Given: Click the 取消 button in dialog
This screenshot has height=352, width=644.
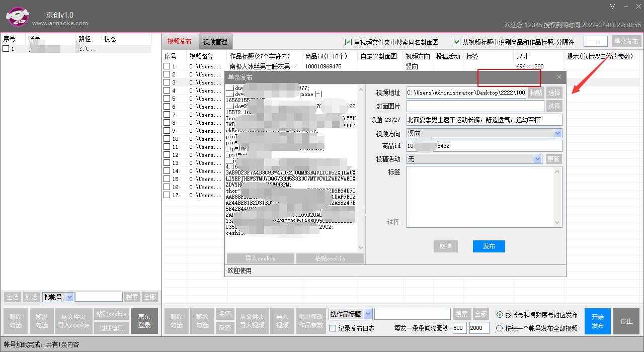Looking at the screenshot, I should [x=446, y=246].
